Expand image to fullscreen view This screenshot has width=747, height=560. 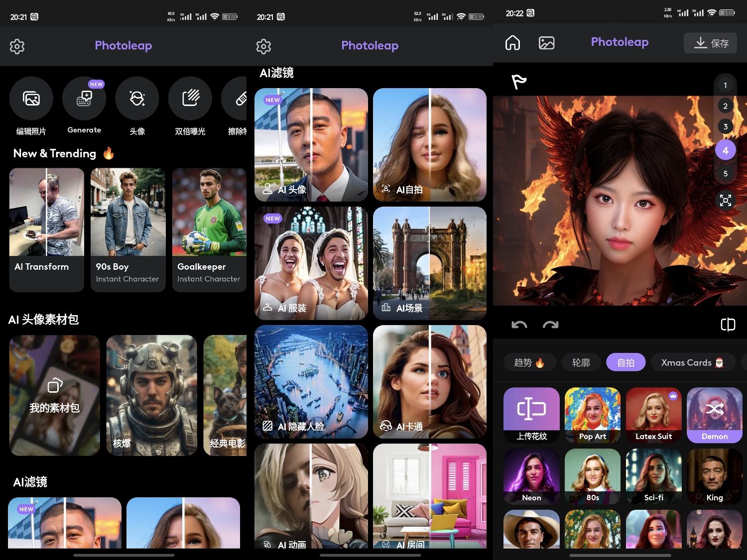point(726,200)
